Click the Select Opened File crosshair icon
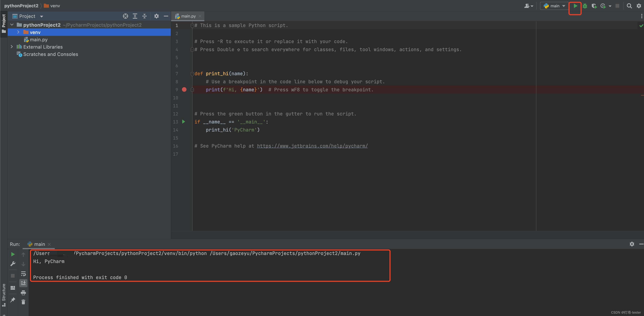The width and height of the screenshot is (644, 316). 125,16
